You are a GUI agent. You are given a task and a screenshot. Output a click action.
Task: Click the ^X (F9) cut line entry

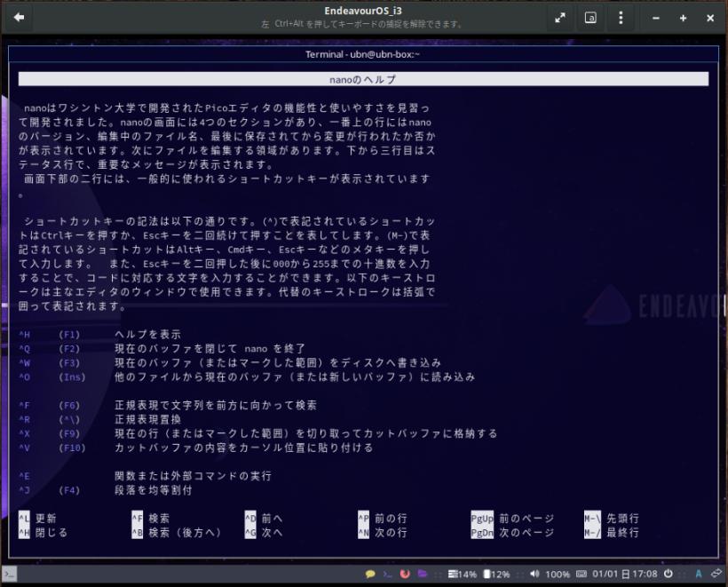pyautogui.click(x=258, y=433)
